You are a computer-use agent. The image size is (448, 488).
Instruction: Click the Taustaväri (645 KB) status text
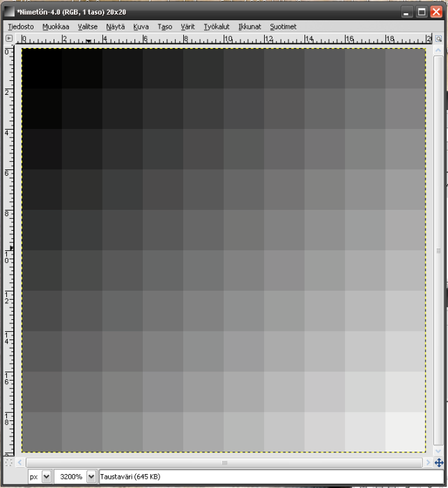(x=130, y=476)
